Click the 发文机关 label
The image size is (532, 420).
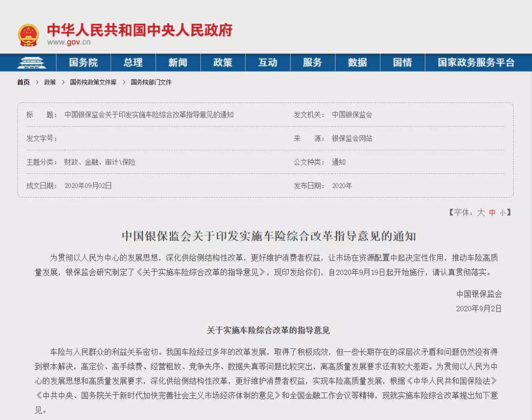309,115
